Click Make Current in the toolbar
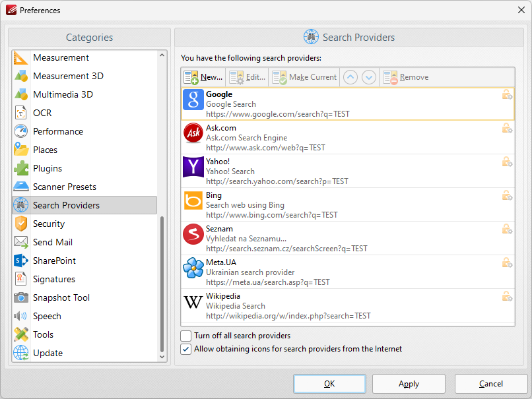The image size is (532, 399). tap(305, 77)
